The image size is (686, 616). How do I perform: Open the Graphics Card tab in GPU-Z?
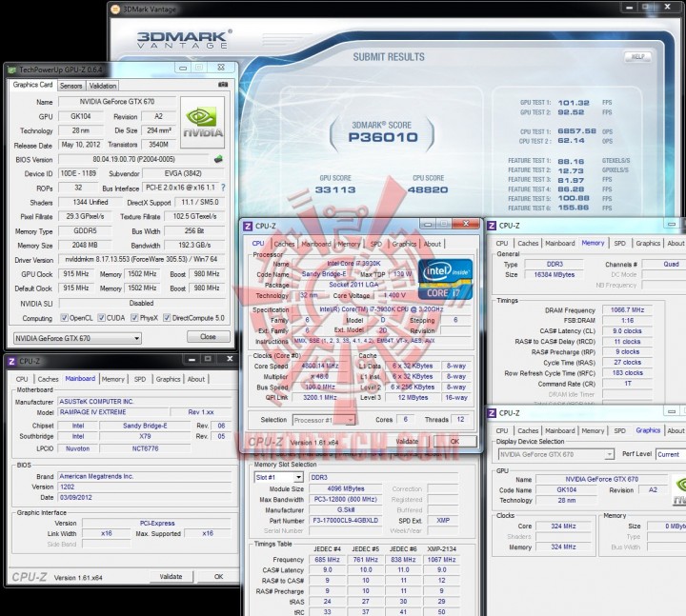click(32, 85)
